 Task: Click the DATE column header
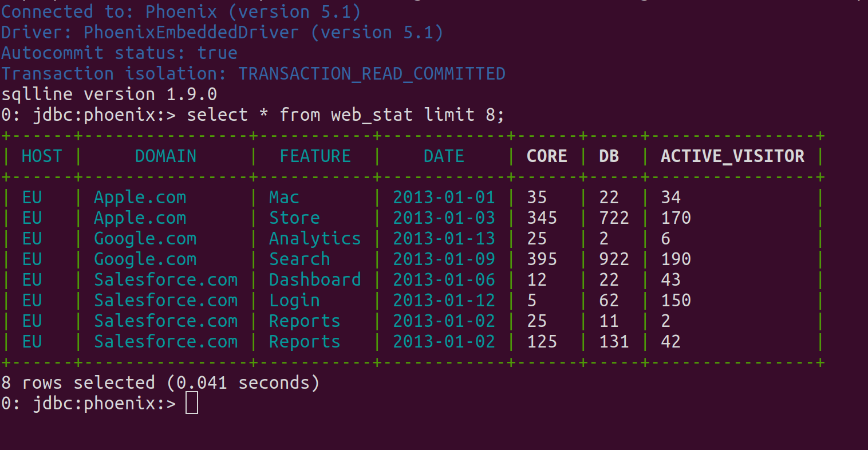tap(444, 156)
